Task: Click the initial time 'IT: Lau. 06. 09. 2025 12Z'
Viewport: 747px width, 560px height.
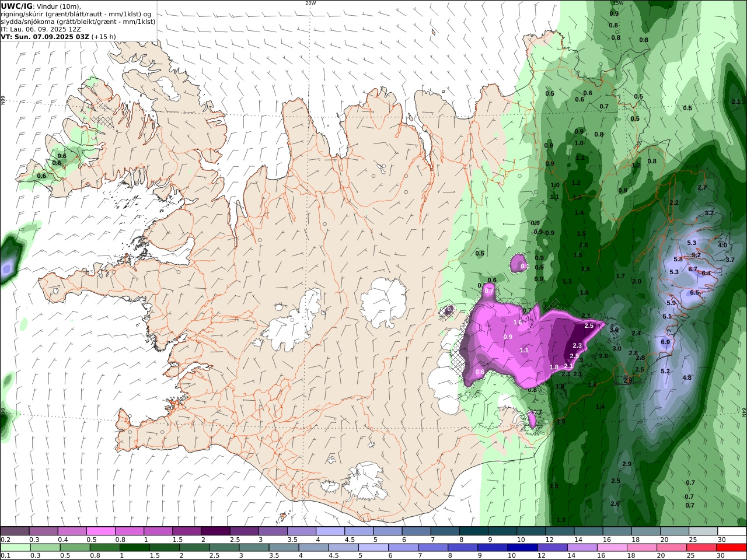Action: click(41, 29)
